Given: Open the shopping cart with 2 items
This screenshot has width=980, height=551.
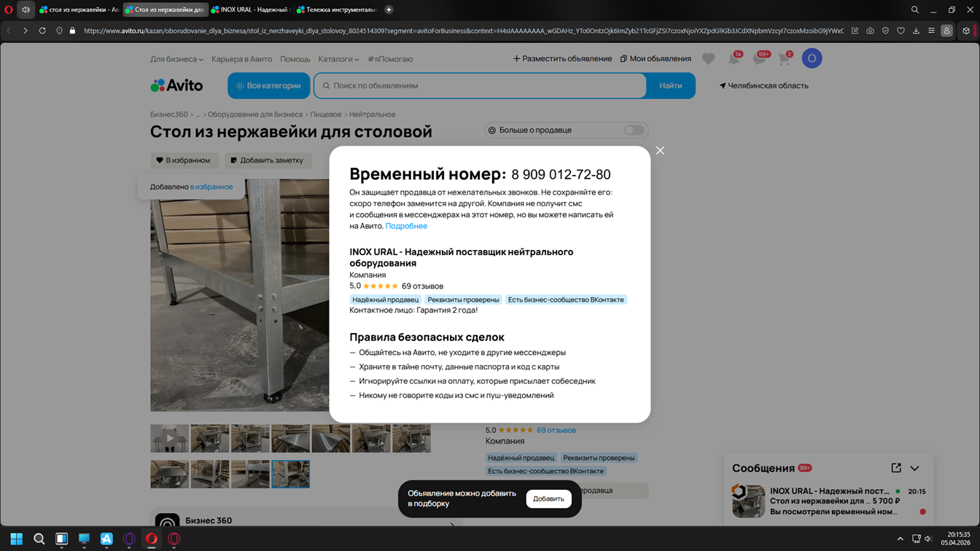Looking at the screenshot, I should point(785,58).
